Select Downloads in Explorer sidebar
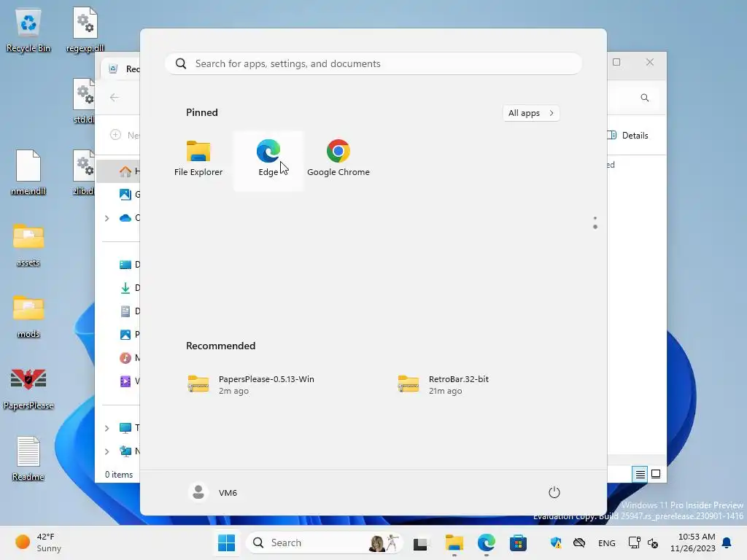Viewport: 747px width, 560px height. tap(128, 287)
